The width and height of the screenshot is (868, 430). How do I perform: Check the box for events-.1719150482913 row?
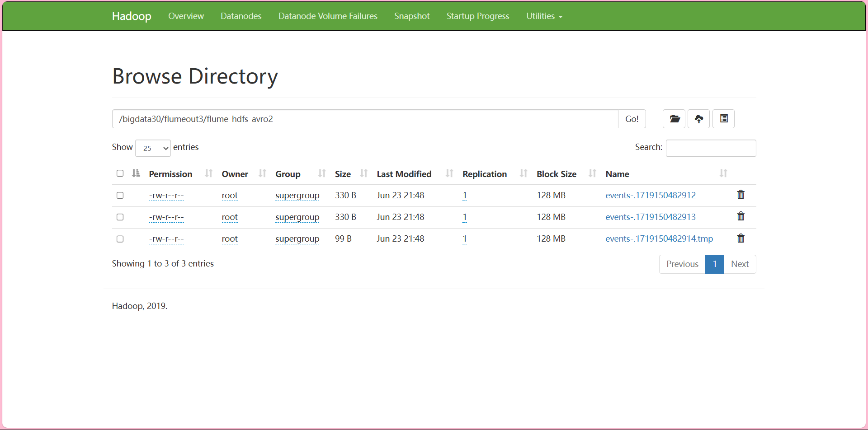pos(120,217)
